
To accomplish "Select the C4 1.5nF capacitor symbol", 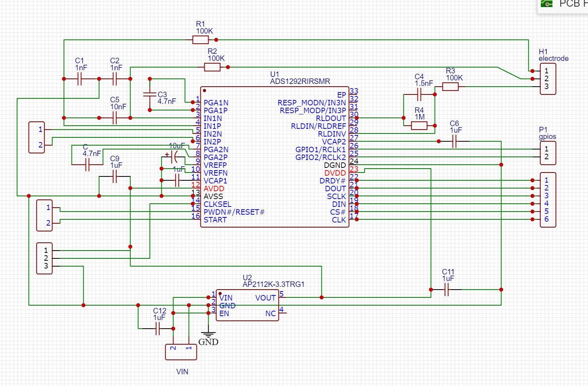I will tap(419, 94).
